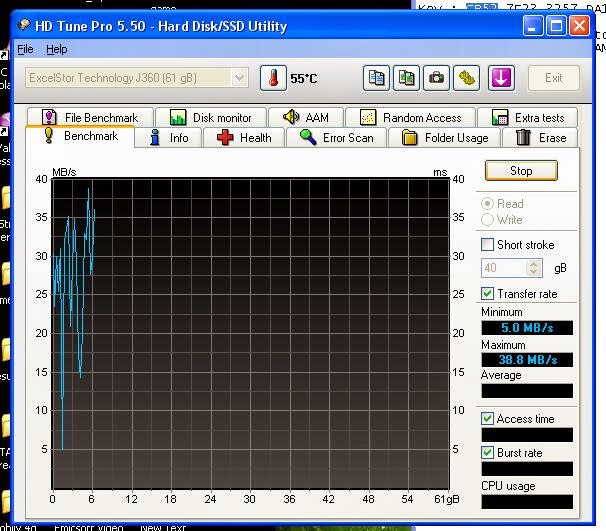Click the 55°C temperature reading
Screen dimensions: 606x531
(304, 78)
